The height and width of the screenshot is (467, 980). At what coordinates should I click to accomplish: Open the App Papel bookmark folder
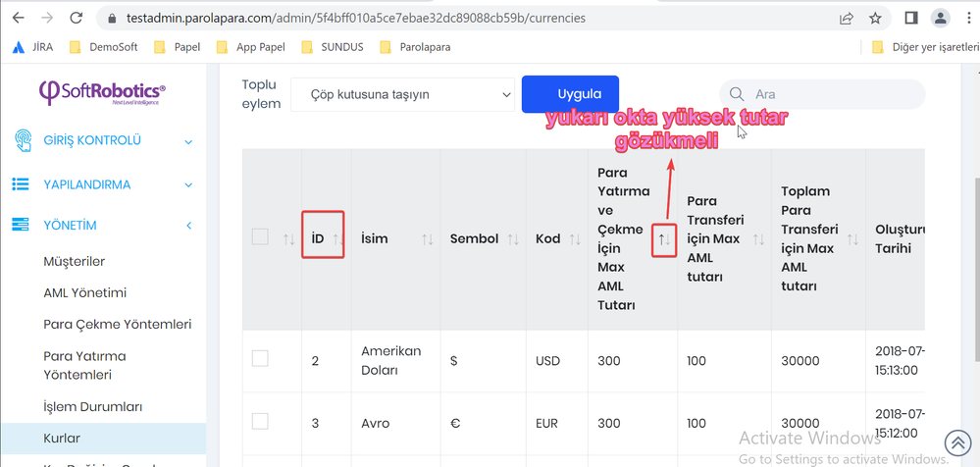coord(250,47)
